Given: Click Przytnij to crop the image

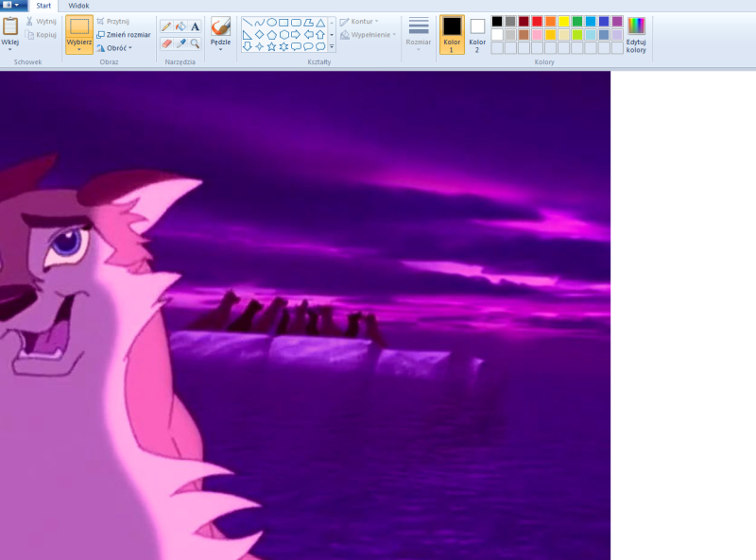Looking at the screenshot, I should (x=113, y=21).
